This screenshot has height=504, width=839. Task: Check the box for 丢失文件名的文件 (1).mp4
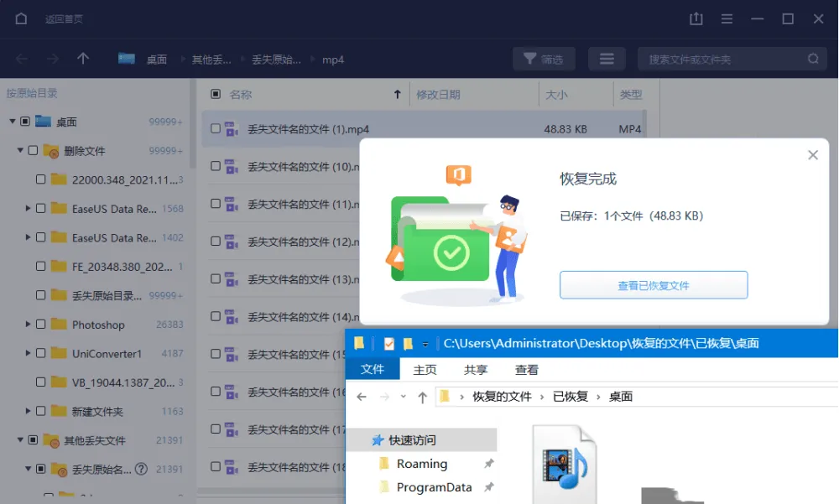216,128
